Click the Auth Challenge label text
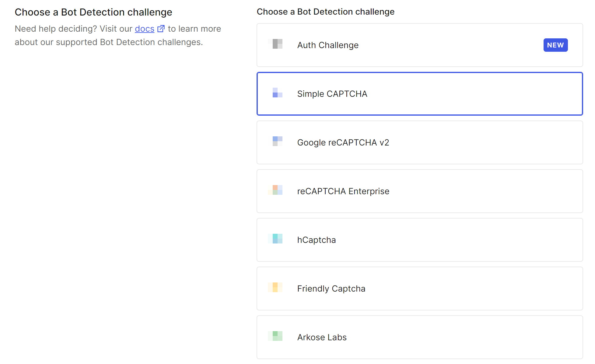This screenshot has height=364, width=595. (328, 45)
